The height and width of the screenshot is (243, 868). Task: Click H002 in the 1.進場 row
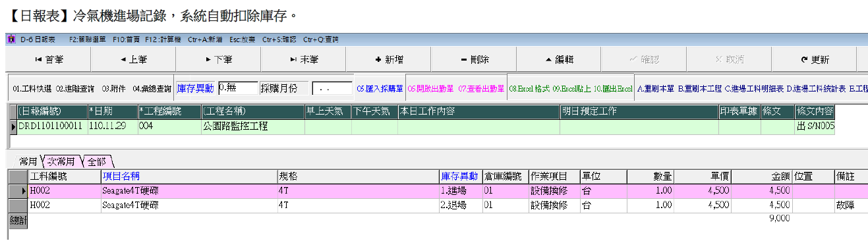[x=65, y=190]
